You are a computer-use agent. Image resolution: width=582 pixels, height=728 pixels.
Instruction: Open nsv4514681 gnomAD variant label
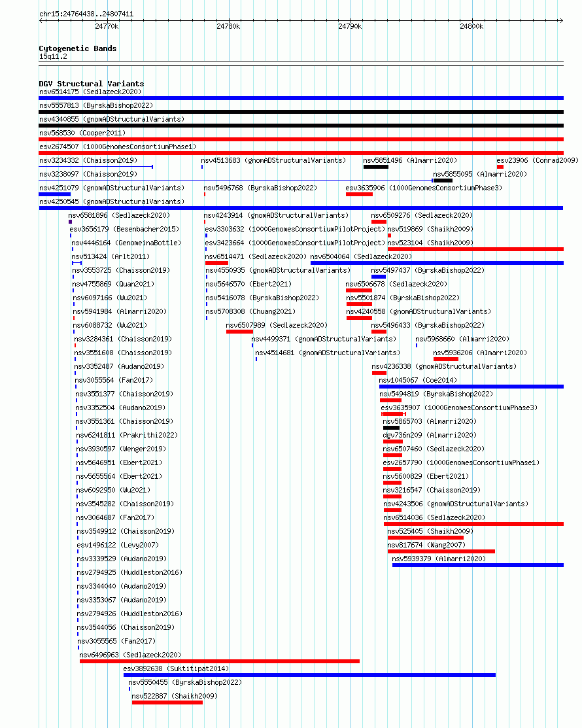tap(328, 353)
